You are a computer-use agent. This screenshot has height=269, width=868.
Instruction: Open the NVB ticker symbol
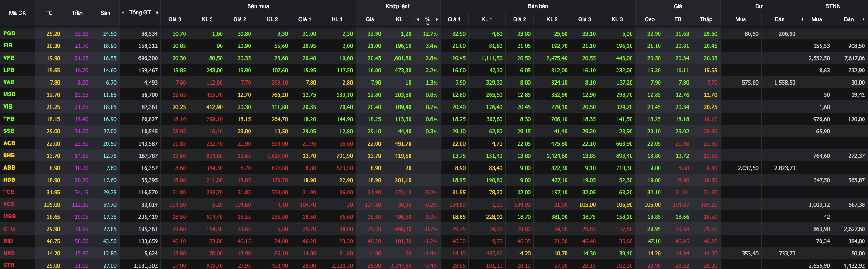pos(9,253)
